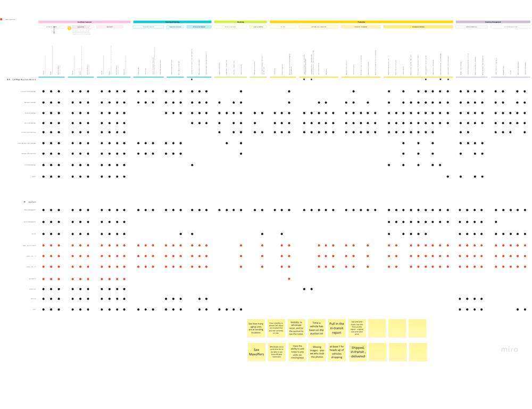Select the 'at least 1 hr heads up' sticky
The image size is (532, 409).
pos(337,352)
